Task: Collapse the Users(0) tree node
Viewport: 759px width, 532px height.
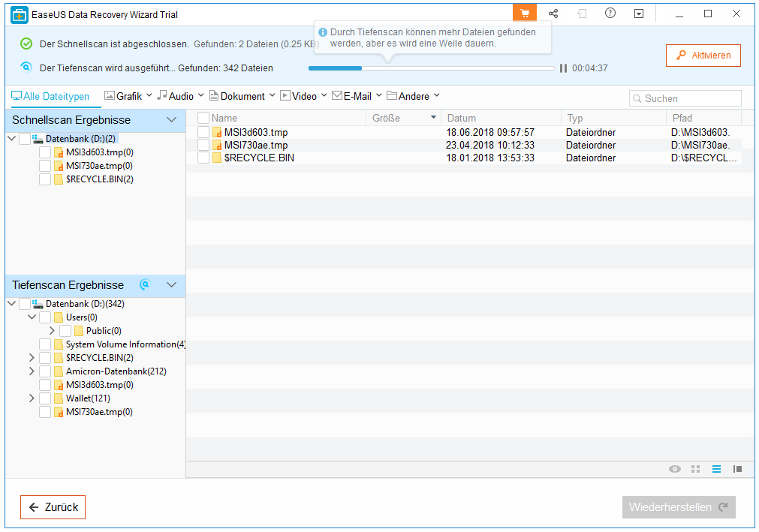Action: [x=32, y=317]
